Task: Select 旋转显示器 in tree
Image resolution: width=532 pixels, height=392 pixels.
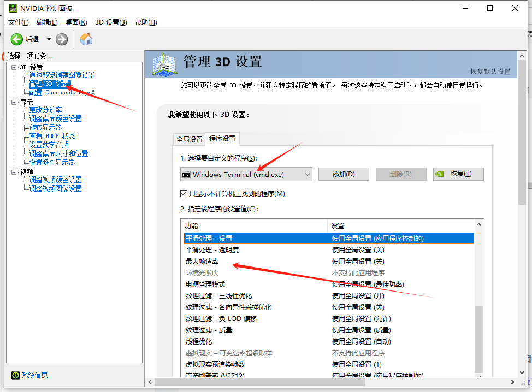Action: point(45,128)
